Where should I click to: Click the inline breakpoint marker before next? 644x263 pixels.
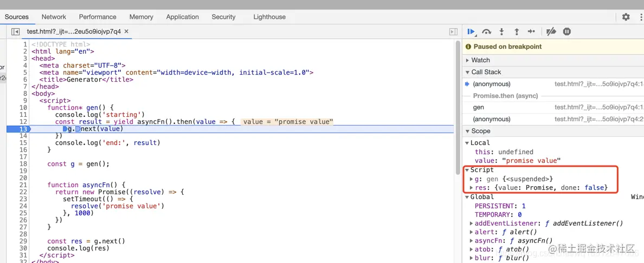coord(78,129)
